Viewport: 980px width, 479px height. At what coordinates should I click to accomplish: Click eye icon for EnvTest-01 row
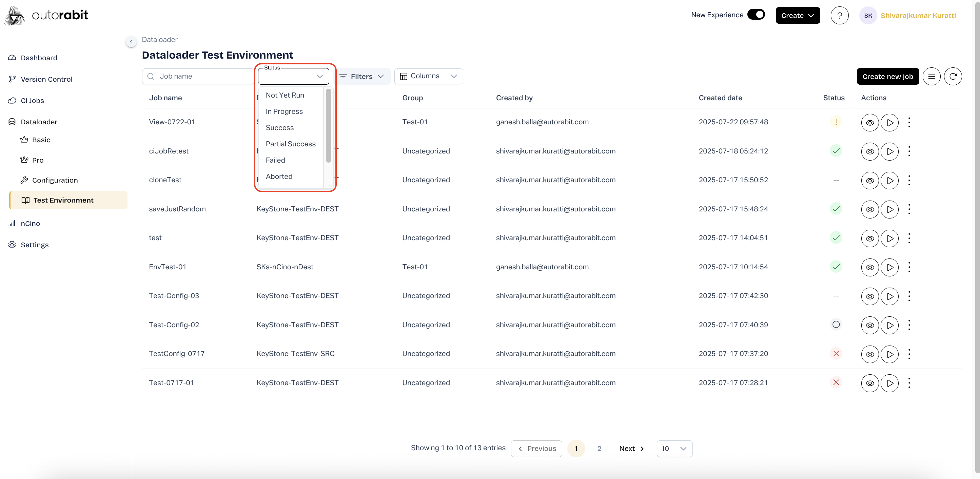click(870, 267)
